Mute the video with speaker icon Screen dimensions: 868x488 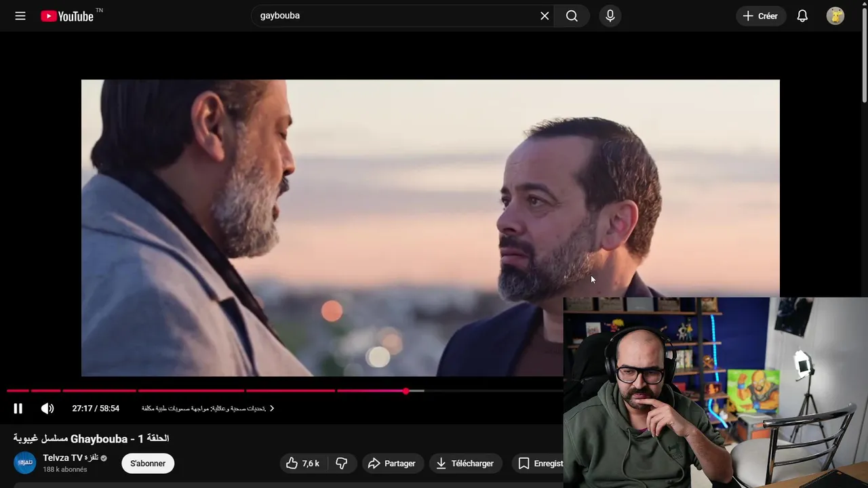click(x=47, y=408)
